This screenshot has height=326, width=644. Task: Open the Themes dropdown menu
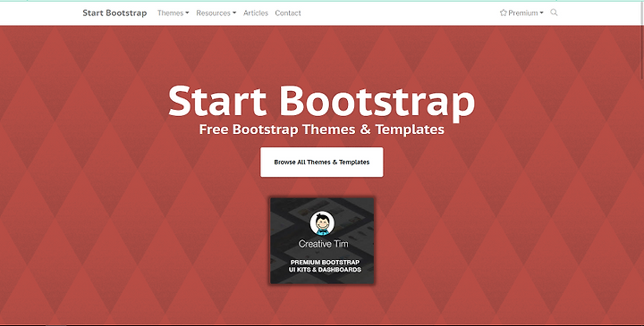pos(173,13)
